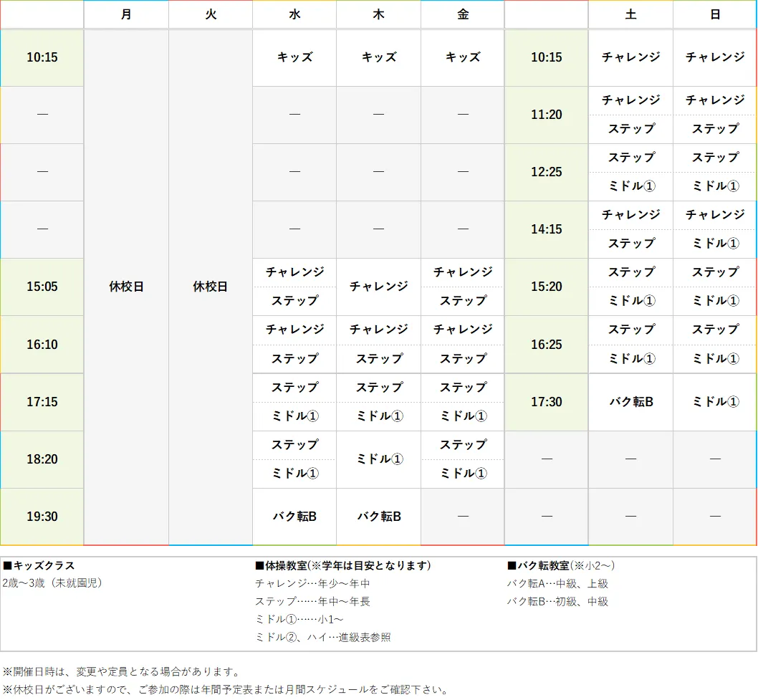Image resolution: width=758 pixels, height=700 pixels.
Task: Select the 14:15 time slot label
Action: point(546,229)
